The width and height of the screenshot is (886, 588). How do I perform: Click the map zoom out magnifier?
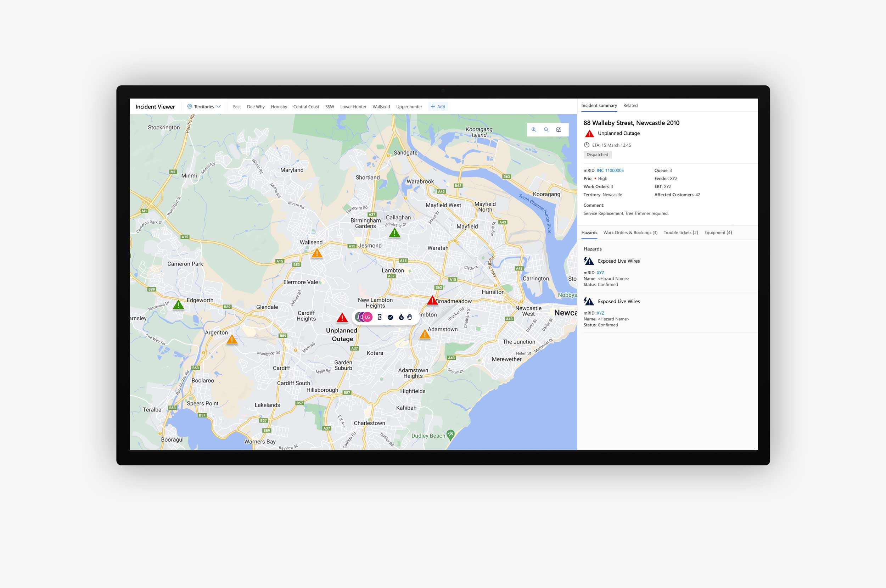click(x=546, y=130)
